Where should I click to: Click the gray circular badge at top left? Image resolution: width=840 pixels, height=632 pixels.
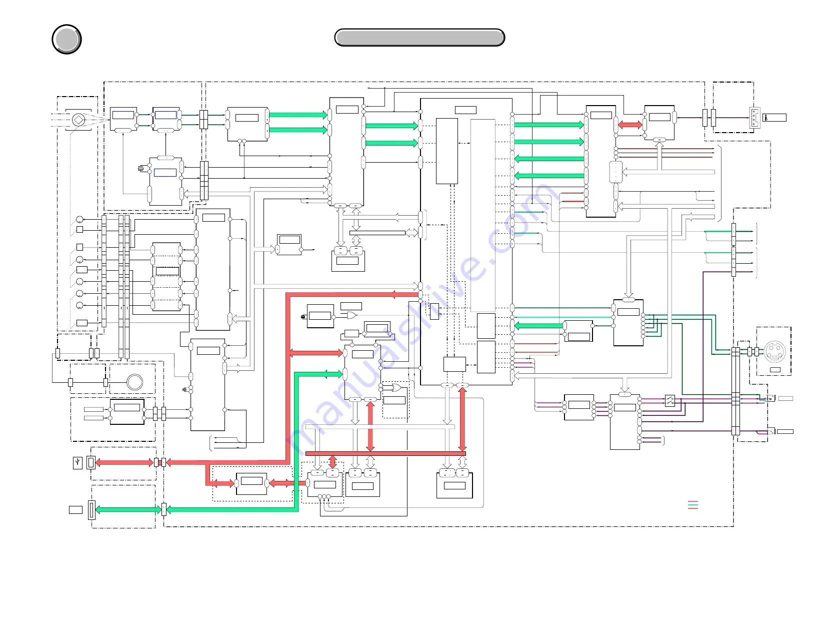pos(66,39)
